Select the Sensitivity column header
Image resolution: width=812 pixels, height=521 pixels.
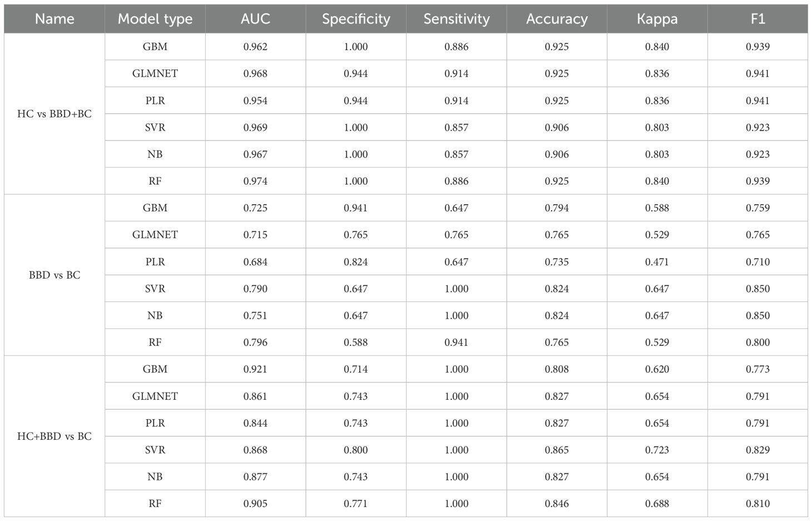(x=457, y=19)
